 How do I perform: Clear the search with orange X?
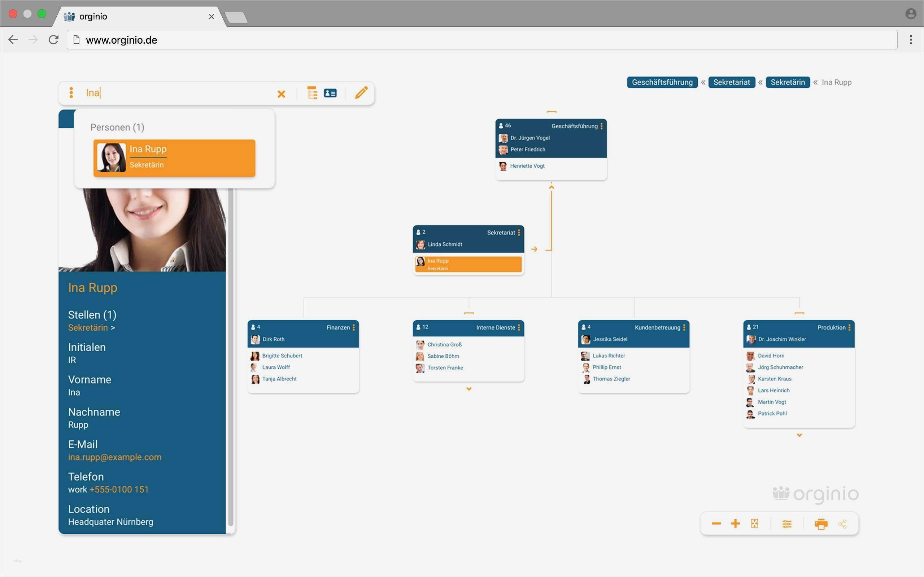282,94
